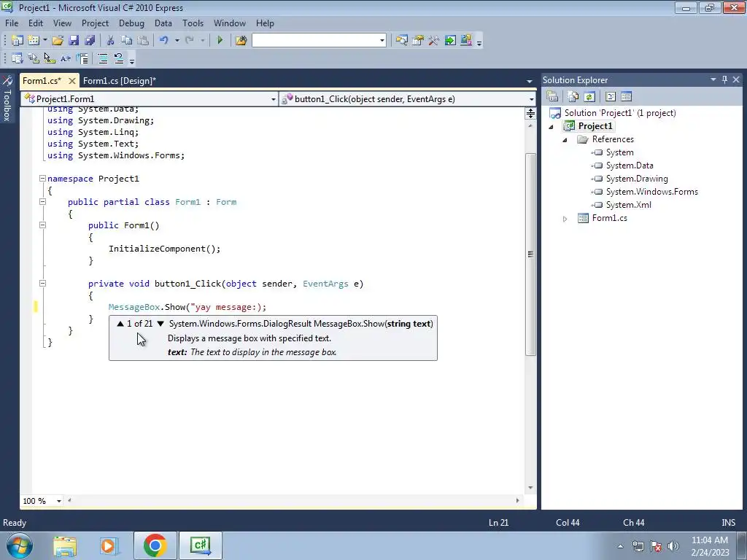Click the editor vertical scrollbar down arrow
The height and width of the screenshot is (560, 747).
point(530,488)
